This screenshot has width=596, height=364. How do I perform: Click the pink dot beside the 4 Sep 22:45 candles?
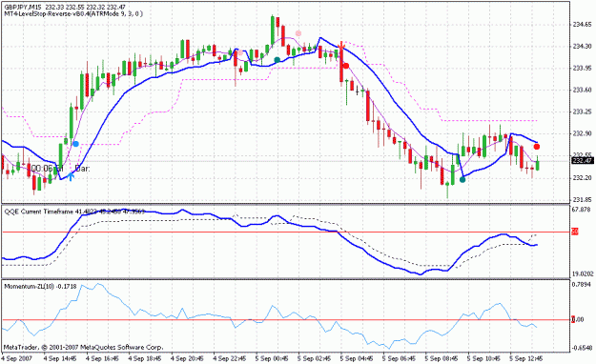coord(240,52)
